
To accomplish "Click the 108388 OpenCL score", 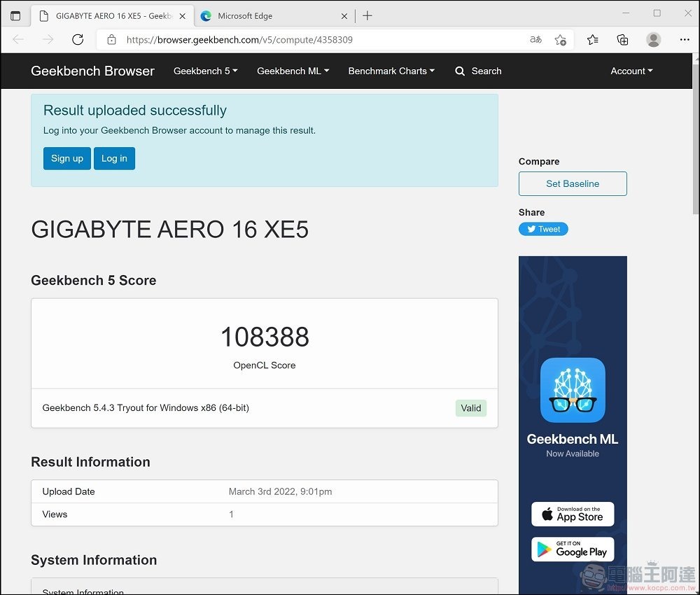I will [x=265, y=337].
